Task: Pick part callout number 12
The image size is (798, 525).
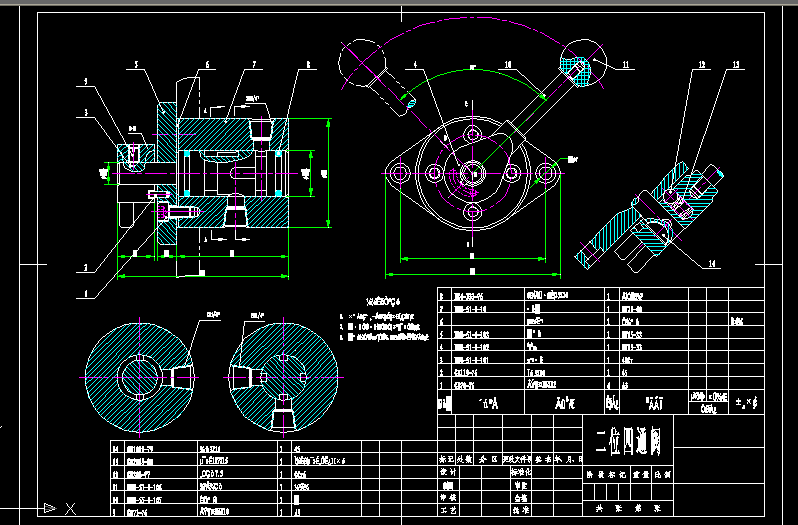Action: pyautogui.click(x=702, y=64)
